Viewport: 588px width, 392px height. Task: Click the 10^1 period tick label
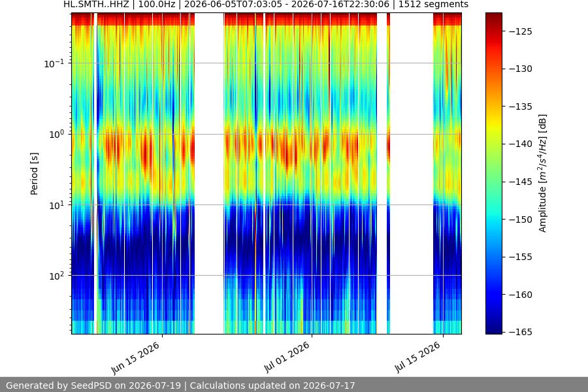(58, 204)
